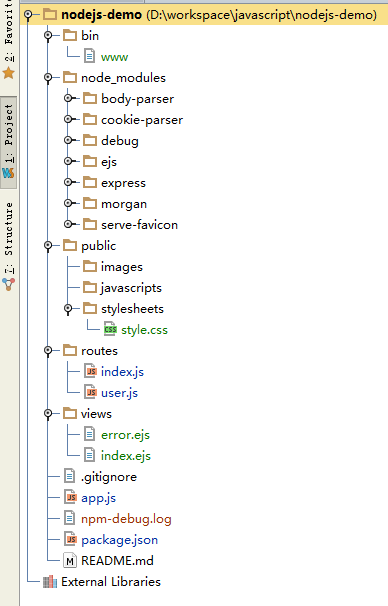The image size is (388, 606).
Task: Click the node_modules folder icon
Action: (70, 78)
